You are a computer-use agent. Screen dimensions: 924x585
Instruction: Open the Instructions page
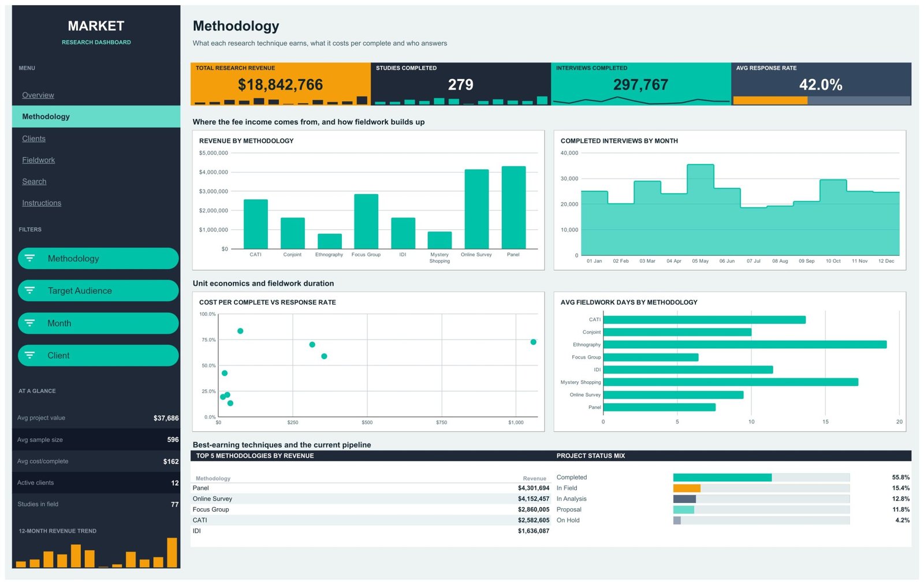coord(42,203)
